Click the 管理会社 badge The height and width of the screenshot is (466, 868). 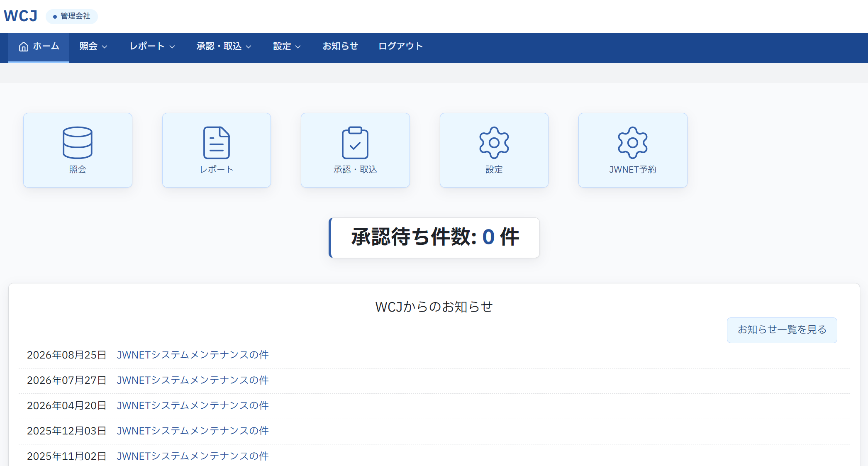72,16
